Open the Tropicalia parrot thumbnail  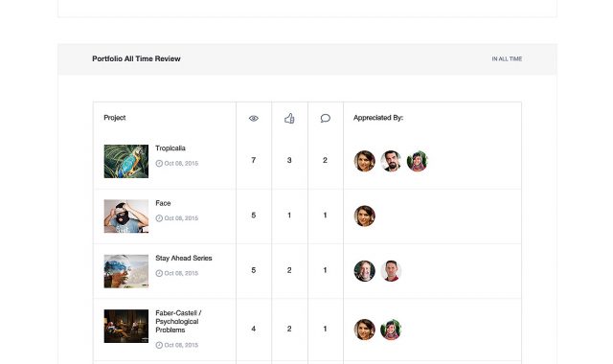click(126, 161)
